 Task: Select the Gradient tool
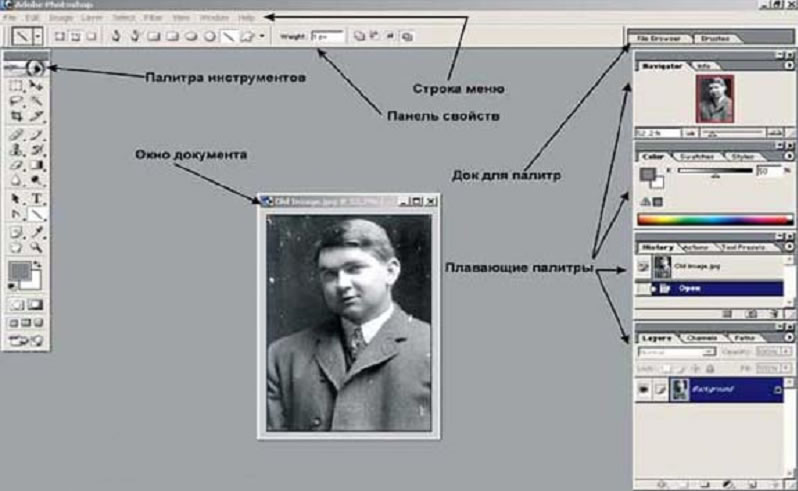click(36, 165)
